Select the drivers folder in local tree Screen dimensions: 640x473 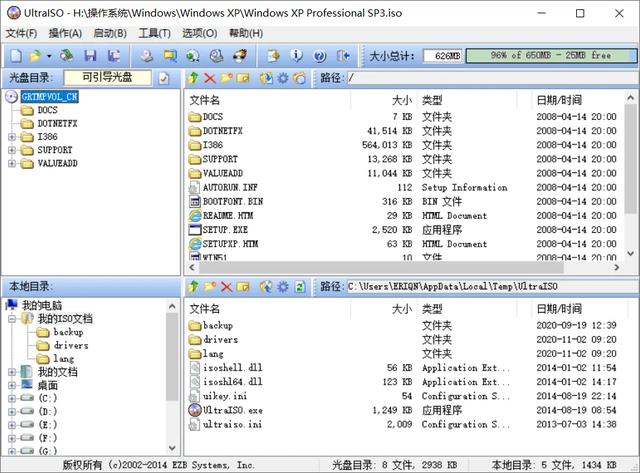(x=71, y=345)
